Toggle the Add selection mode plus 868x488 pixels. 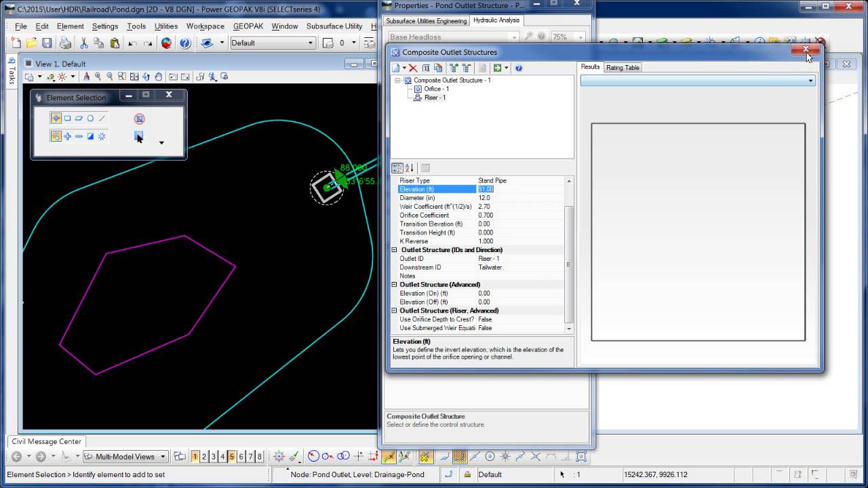click(67, 136)
